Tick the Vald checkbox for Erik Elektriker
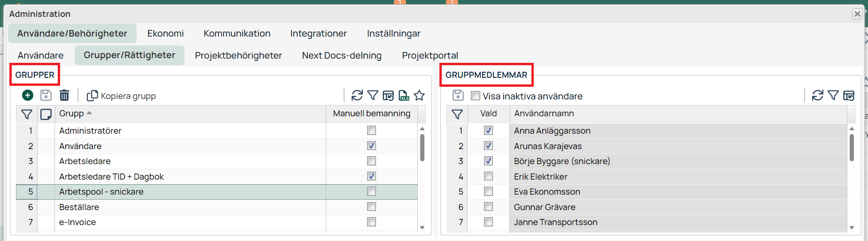 point(488,177)
